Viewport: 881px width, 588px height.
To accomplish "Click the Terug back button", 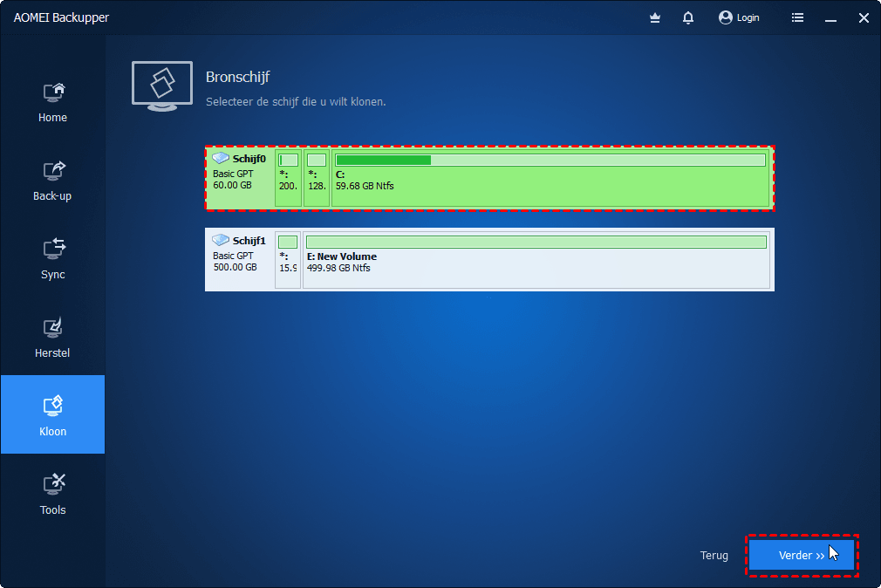I will (x=714, y=556).
